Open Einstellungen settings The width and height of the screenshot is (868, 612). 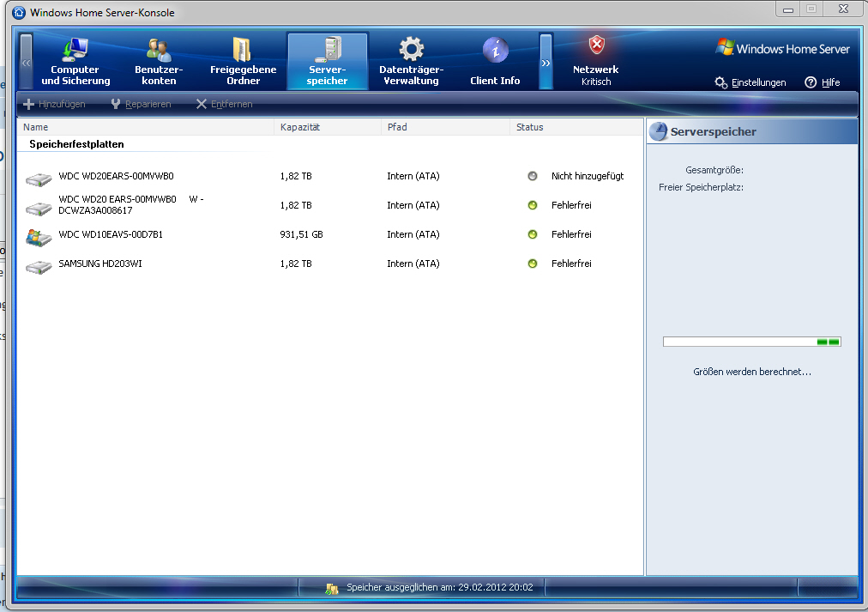750,82
